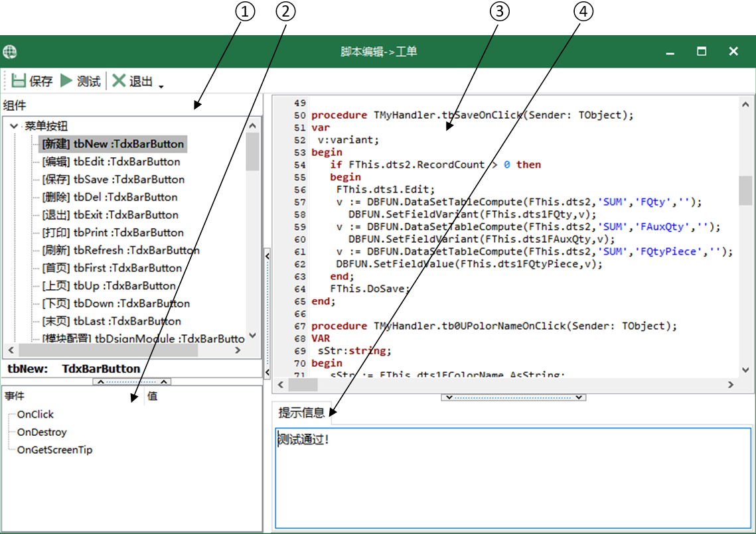This screenshot has height=534, width=756.
Task: Select [下页] tbDown tree item
Action: click(115, 304)
